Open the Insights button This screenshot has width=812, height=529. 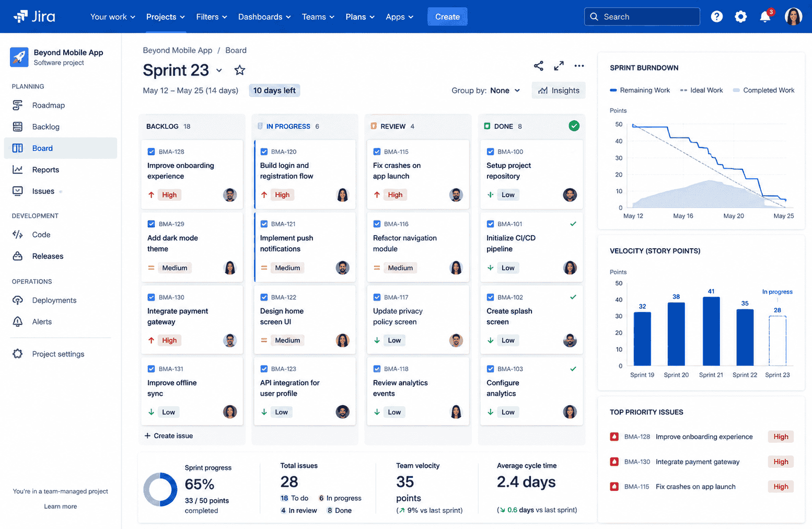pyautogui.click(x=559, y=90)
